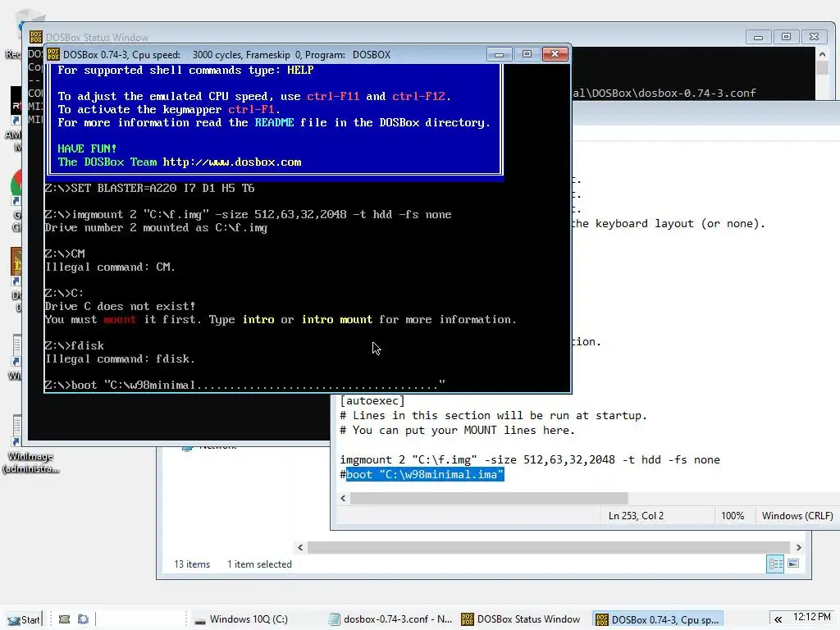Screen dimensions: 840x630
Task: Switch Explorer to large icons view
Action: click(793, 564)
